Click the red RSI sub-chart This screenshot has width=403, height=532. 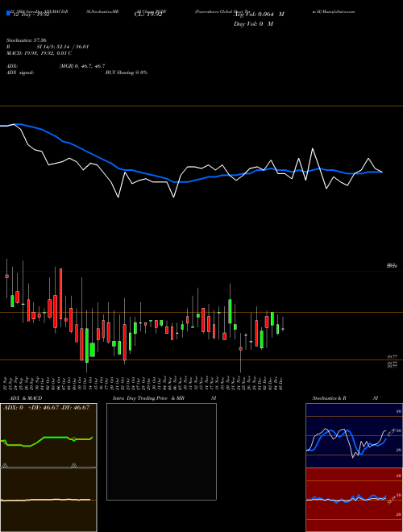coord(354,500)
